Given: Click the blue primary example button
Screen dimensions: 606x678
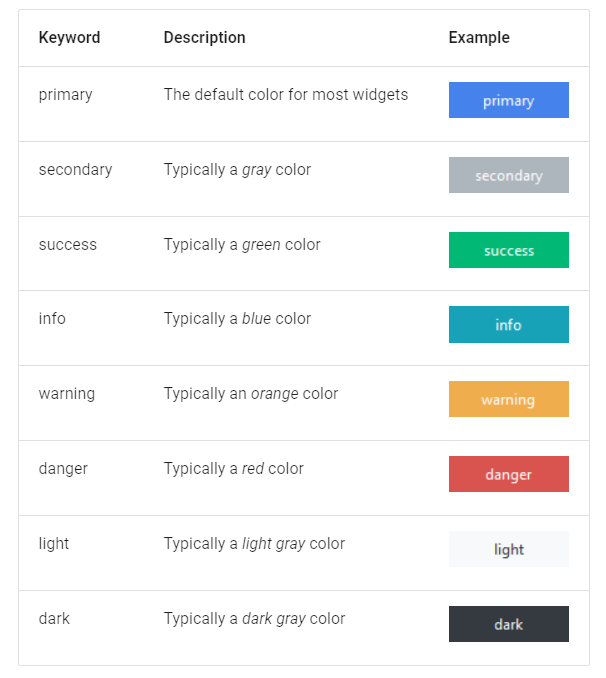Looking at the screenshot, I should [509, 100].
